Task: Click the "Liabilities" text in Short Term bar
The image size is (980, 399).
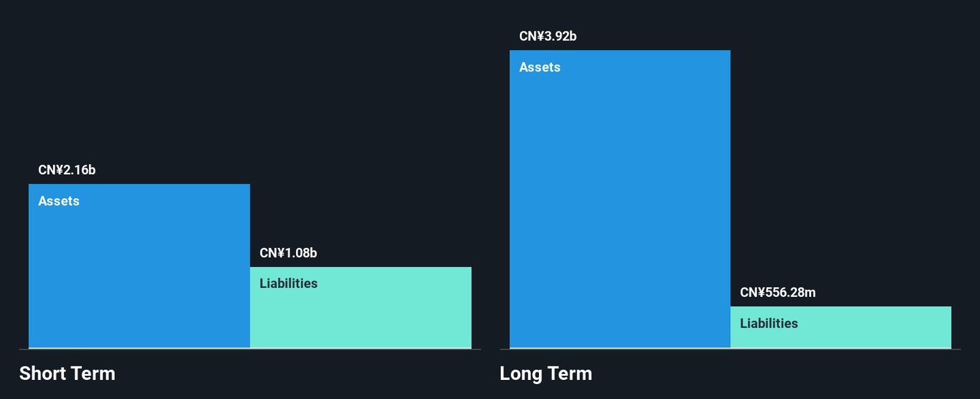Action: [x=288, y=284]
